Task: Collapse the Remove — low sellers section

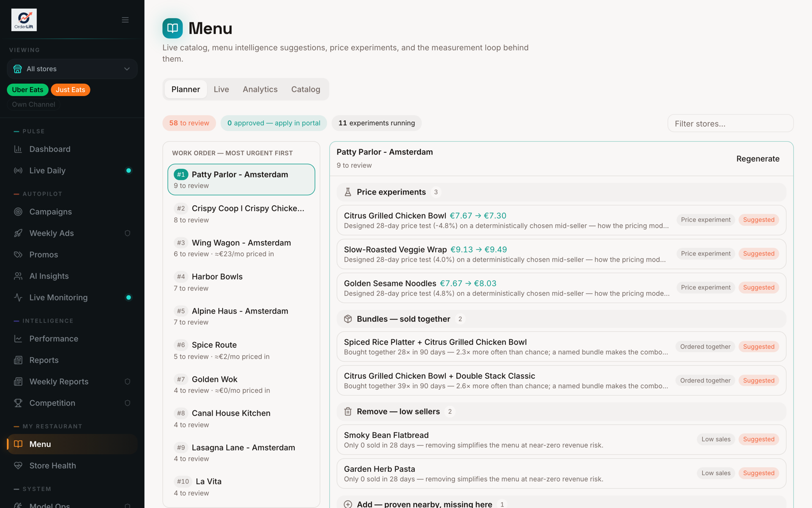Action: 561,411
